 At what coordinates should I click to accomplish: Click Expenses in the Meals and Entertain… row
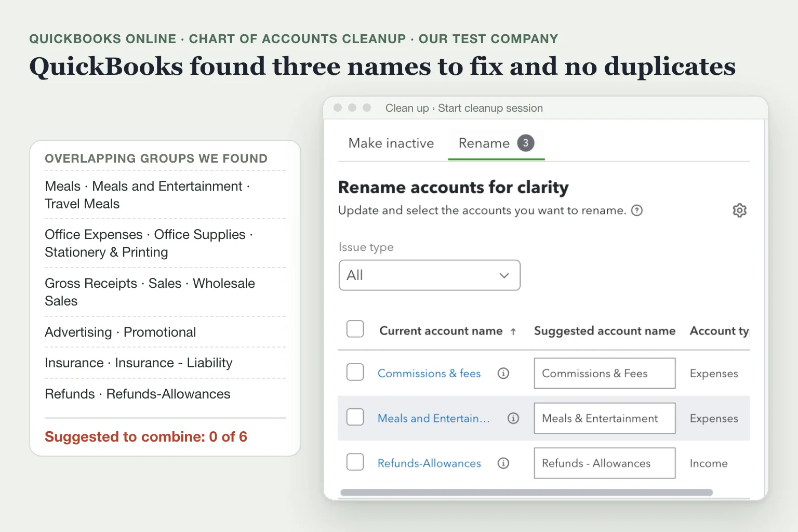[714, 419]
